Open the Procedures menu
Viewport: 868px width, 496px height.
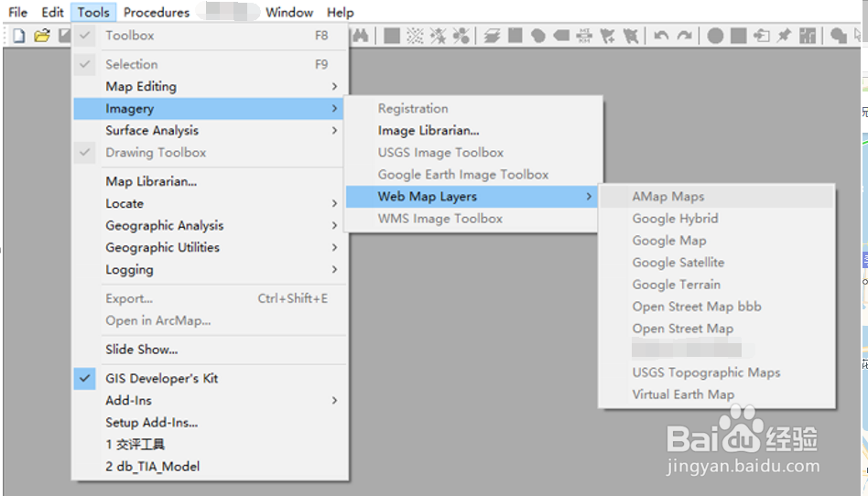point(156,12)
